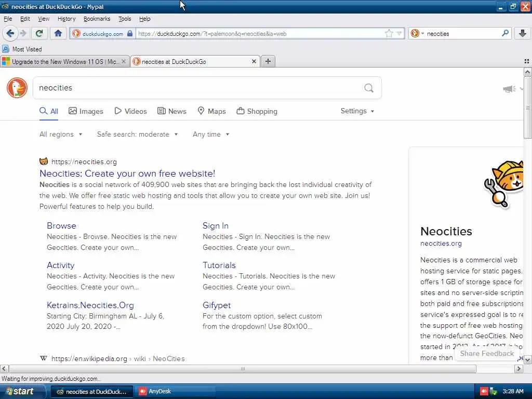The width and height of the screenshot is (532, 399).
Task: Click the search bar magnifier icon
Action: pyautogui.click(x=505, y=33)
